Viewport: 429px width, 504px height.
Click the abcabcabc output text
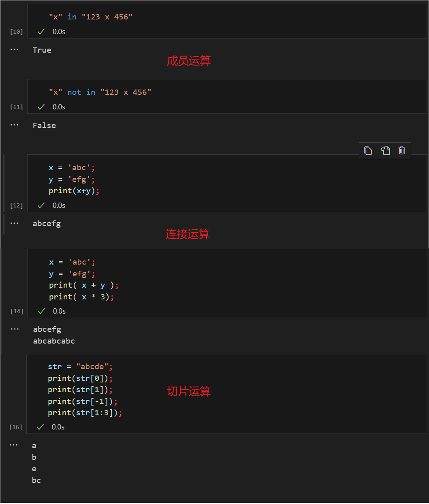(x=54, y=341)
